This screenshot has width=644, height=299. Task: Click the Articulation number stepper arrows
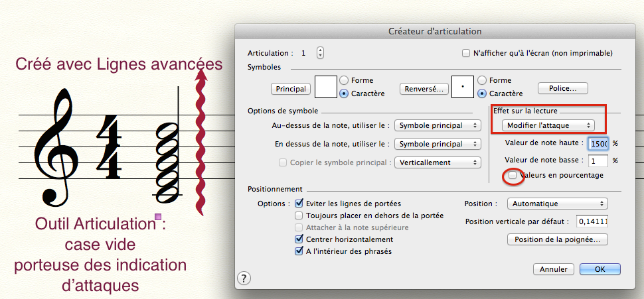[x=320, y=53]
